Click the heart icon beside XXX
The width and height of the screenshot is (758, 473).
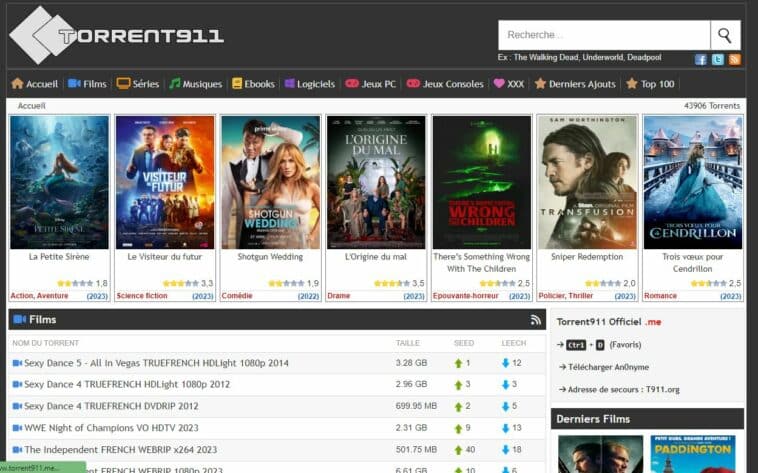coord(499,83)
